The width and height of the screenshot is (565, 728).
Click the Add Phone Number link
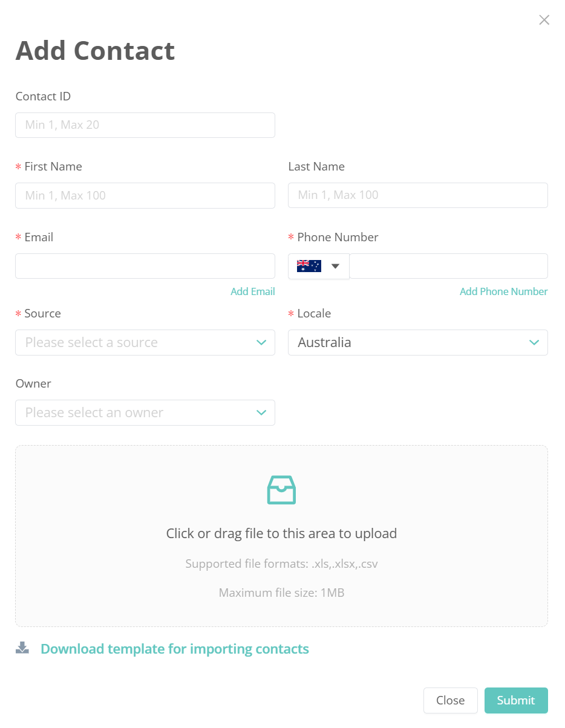tap(503, 291)
